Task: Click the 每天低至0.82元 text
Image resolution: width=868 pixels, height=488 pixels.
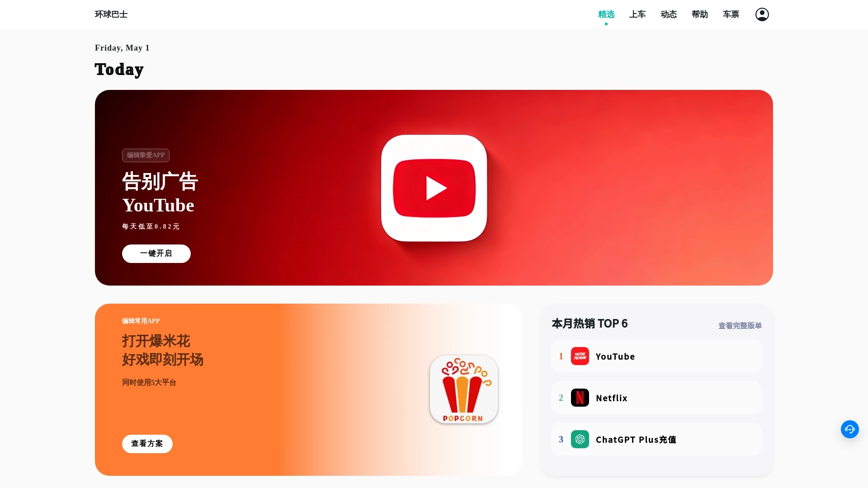Action: 151,226
